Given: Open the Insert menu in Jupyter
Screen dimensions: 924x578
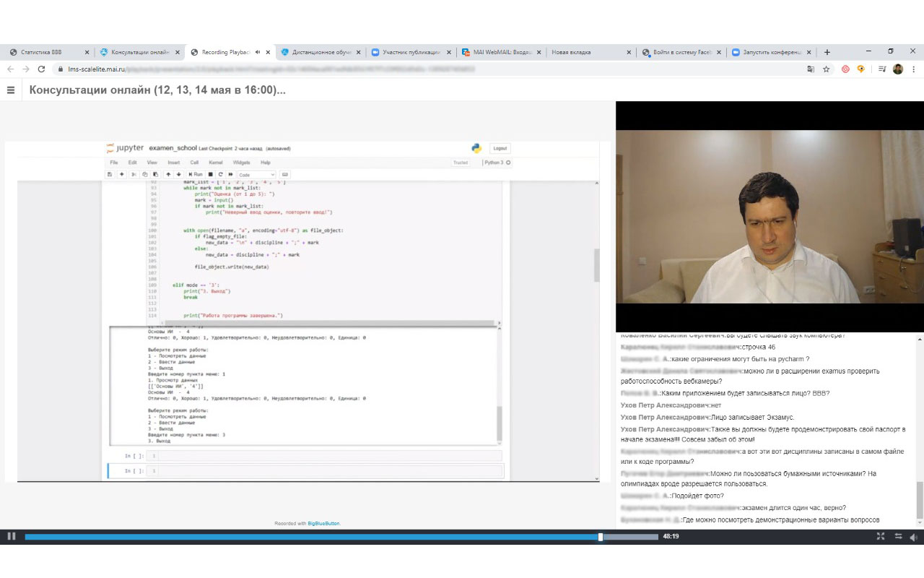Looking at the screenshot, I should pos(174,163).
